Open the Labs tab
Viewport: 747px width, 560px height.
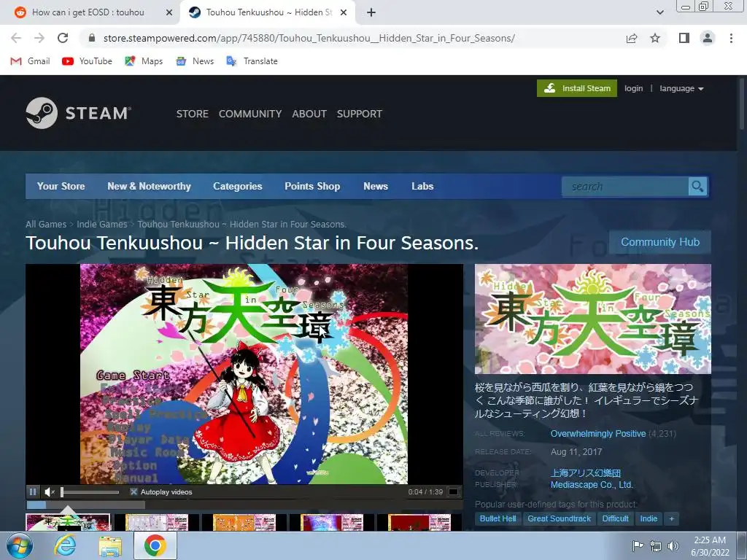coord(422,186)
